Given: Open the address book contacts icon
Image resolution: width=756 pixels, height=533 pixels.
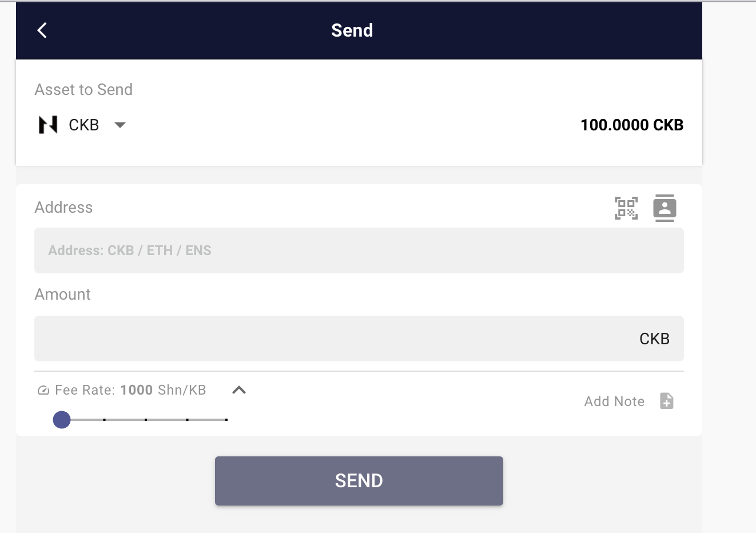Looking at the screenshot, I should click(665, 208).
